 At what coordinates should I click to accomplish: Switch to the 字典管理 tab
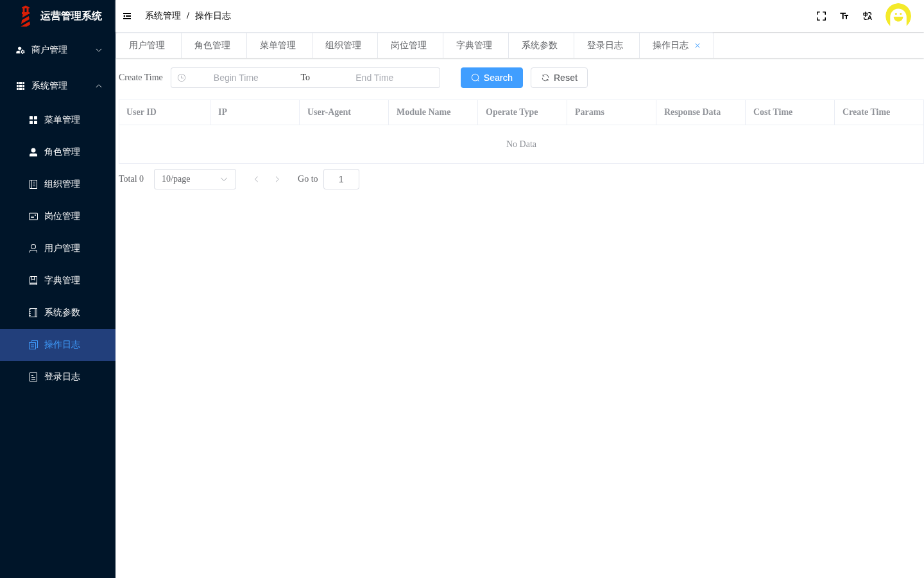[x=474, y=46]
